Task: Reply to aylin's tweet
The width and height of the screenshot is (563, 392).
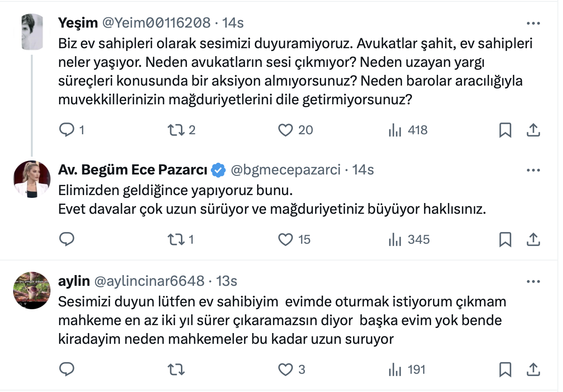Action: point(67,370)
